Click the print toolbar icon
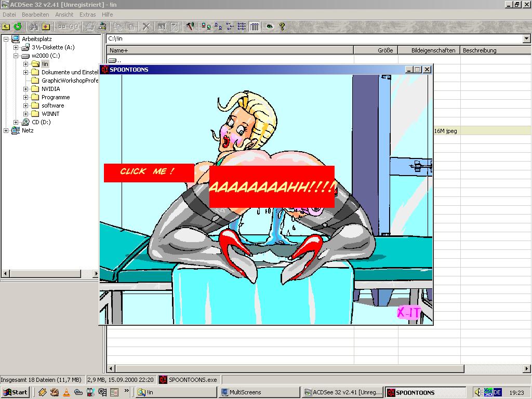Image resolution: width=532 pixels, height=399 pixels. coord(90,26)
